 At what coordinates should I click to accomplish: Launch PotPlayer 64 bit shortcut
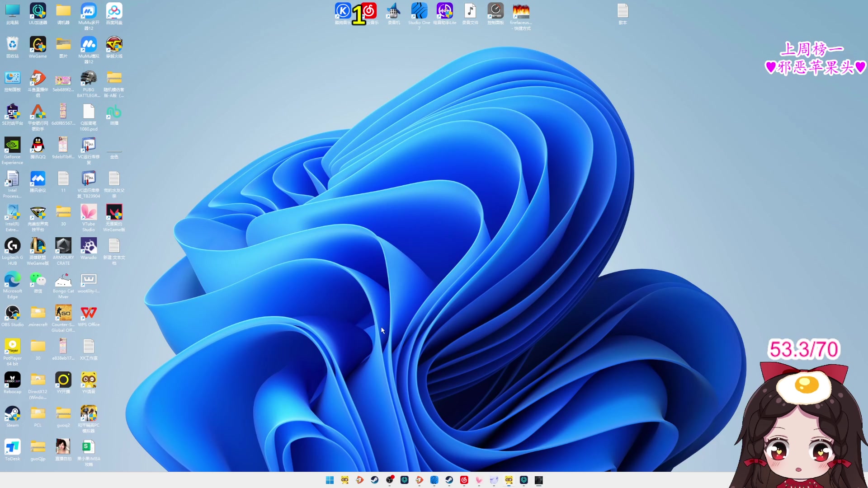(x=12, y=352)
